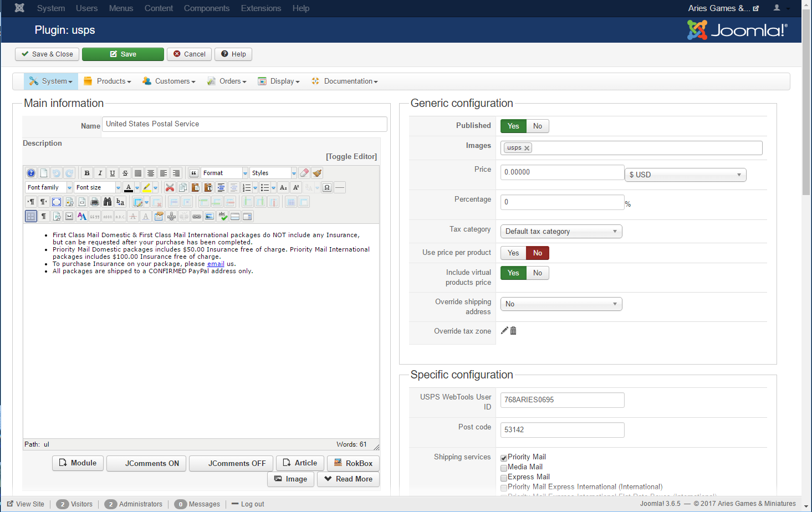812x512 pixels.
Task: Open the Extensions menu in top bar
Action: pos(261,8)
